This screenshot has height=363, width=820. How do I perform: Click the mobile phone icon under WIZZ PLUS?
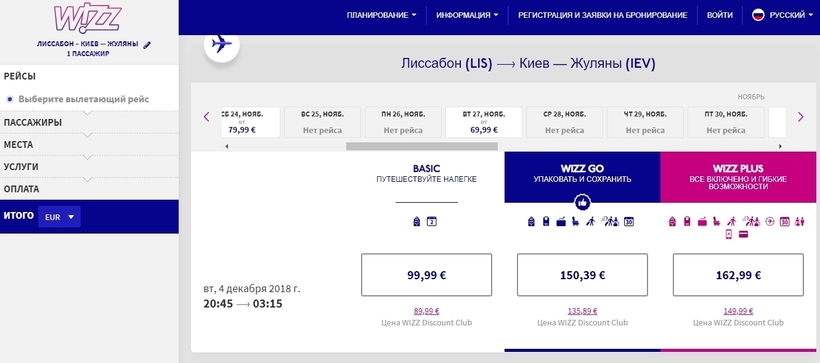(x=728, y=234)
